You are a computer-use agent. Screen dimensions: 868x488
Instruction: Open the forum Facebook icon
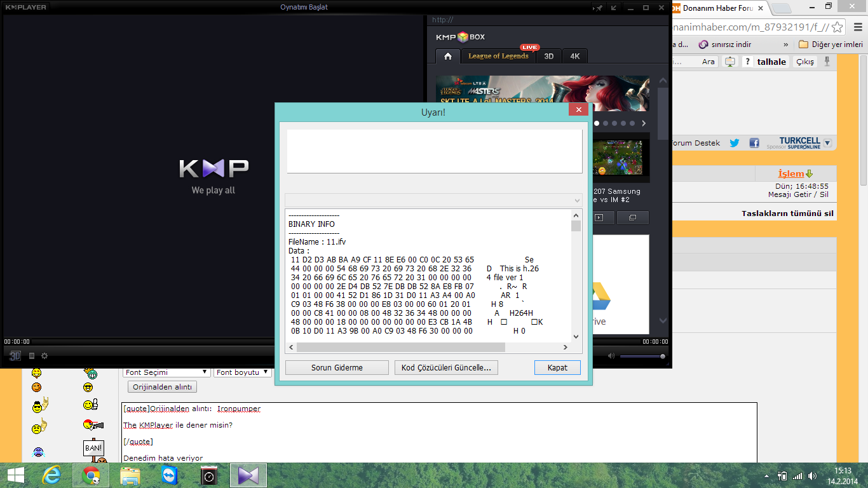(x=754, y=143)
